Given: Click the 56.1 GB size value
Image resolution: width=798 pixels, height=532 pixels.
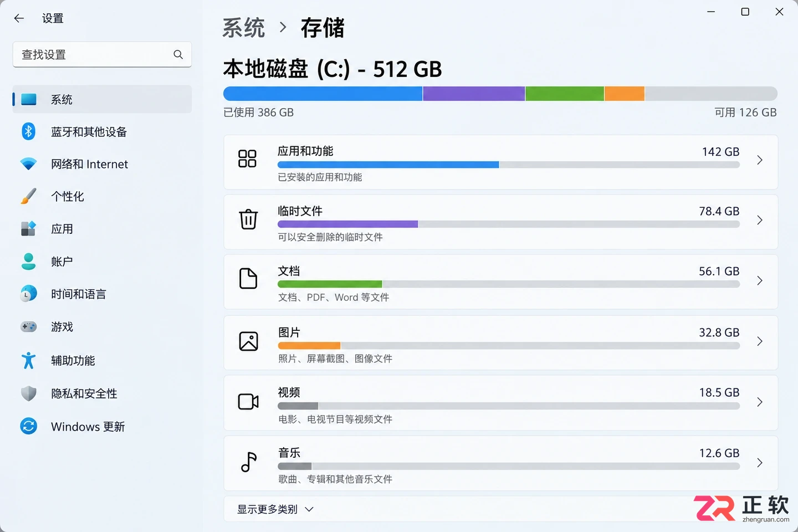Looking at the screenshot, I should click(719, 271).
